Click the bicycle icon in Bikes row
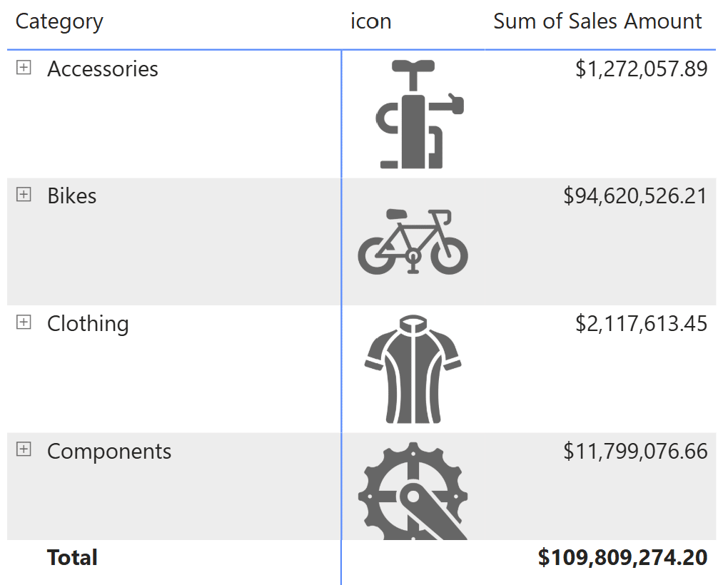 click(413, 241)
